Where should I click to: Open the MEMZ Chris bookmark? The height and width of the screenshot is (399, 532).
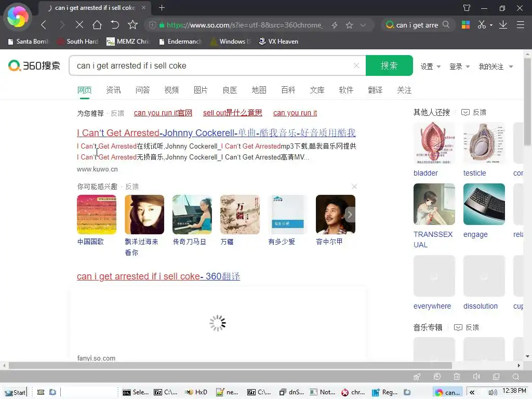pos(128,42)
